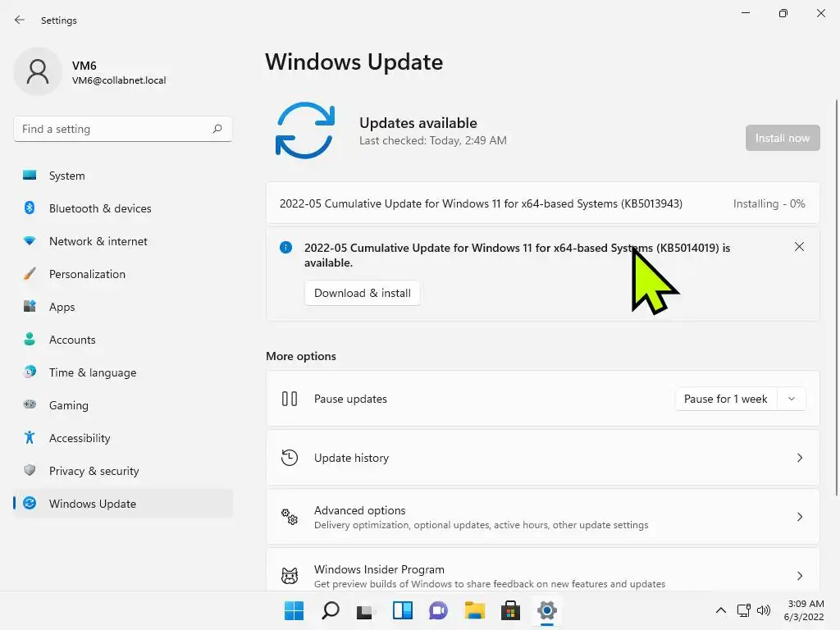The height and width of the screenshot is (630, 840).
Task: Select Gaming in the sidebar
Action: click(123, 404)
